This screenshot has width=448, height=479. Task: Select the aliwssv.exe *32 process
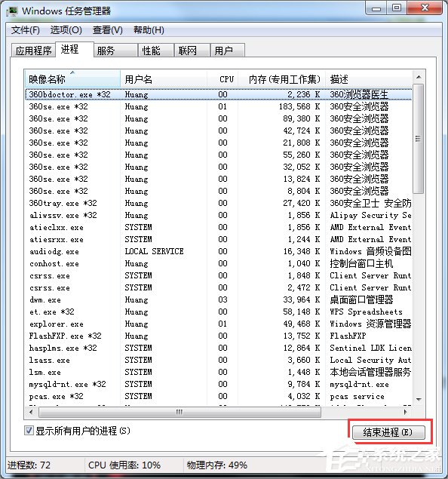[x=219, y=215]
